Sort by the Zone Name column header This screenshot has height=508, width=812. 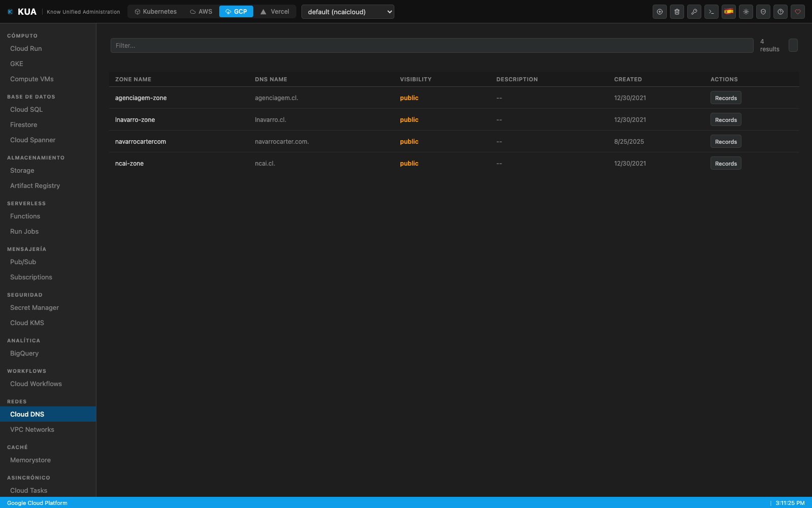click(133, 79)
